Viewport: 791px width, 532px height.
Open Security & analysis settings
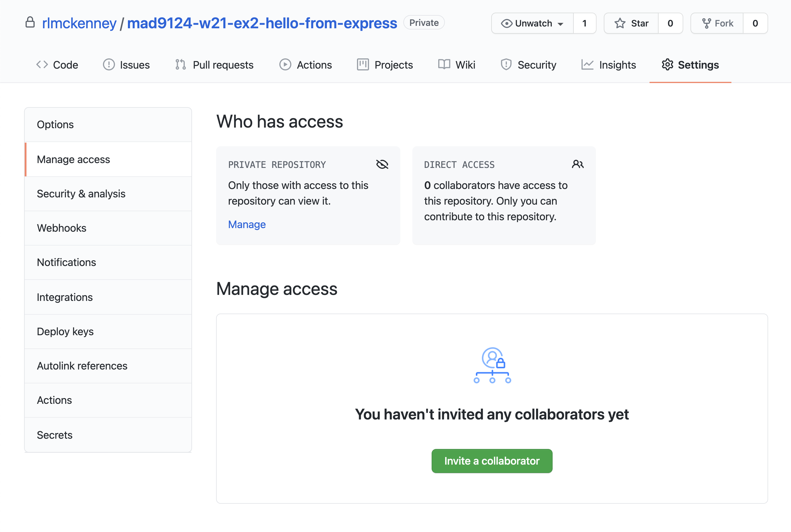click(x=108, y=194)
